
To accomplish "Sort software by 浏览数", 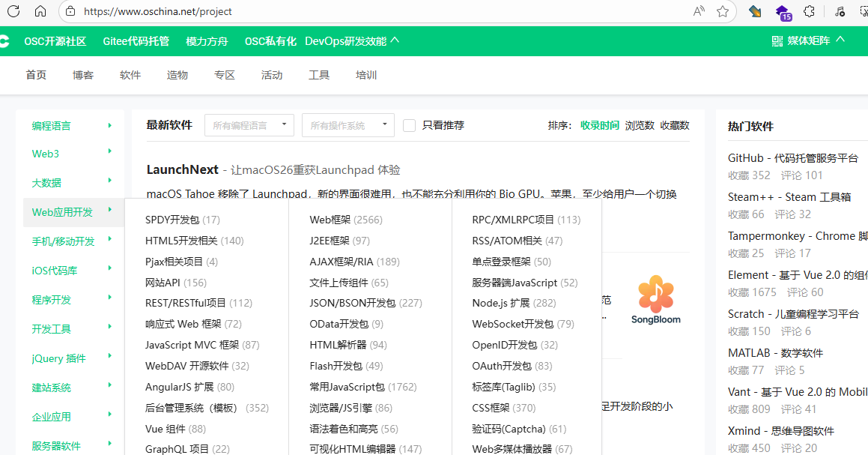I will click(x=640, y=125).
